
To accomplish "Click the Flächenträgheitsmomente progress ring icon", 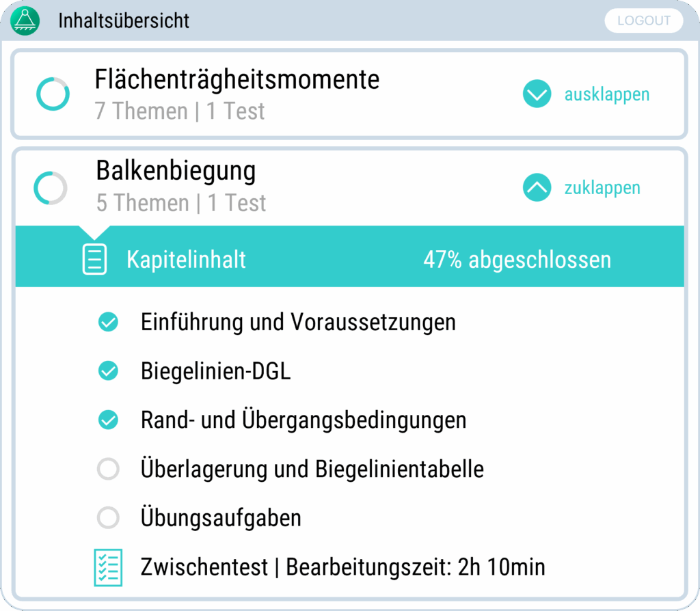I will (x=53, y=94).
